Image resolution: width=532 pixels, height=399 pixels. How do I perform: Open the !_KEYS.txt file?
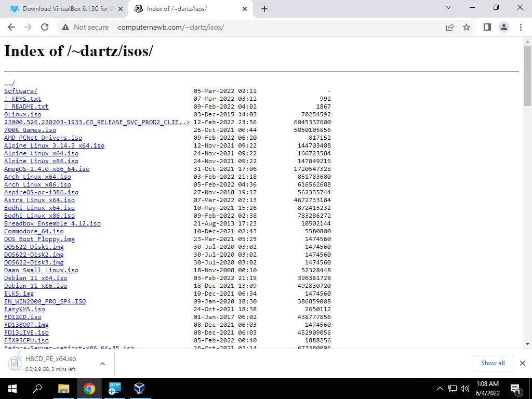pos(22,99)
